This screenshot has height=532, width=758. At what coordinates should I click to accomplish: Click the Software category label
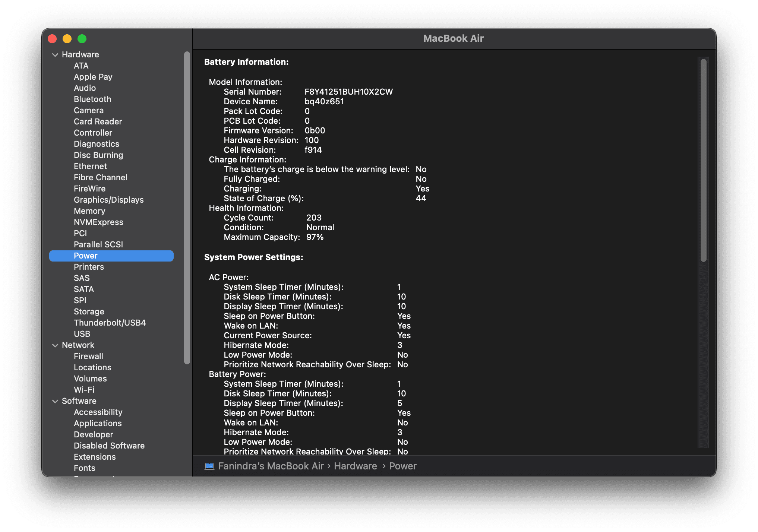coord(79,401)
